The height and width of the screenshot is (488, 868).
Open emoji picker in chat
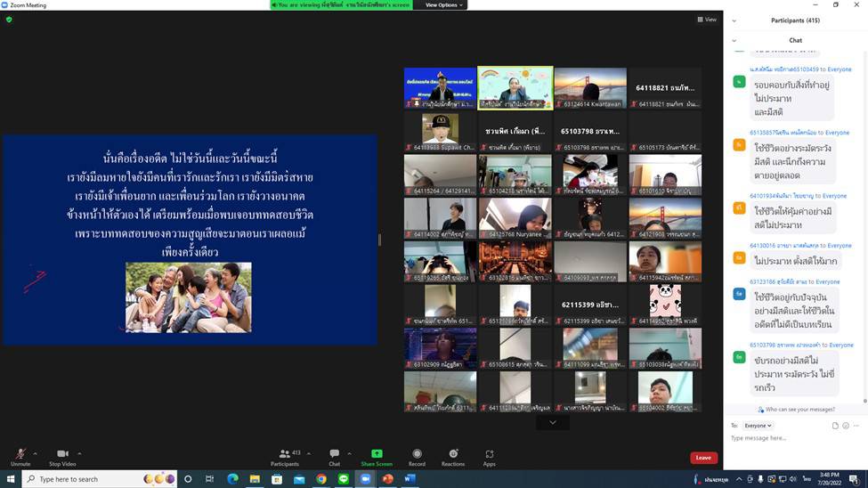846,426
